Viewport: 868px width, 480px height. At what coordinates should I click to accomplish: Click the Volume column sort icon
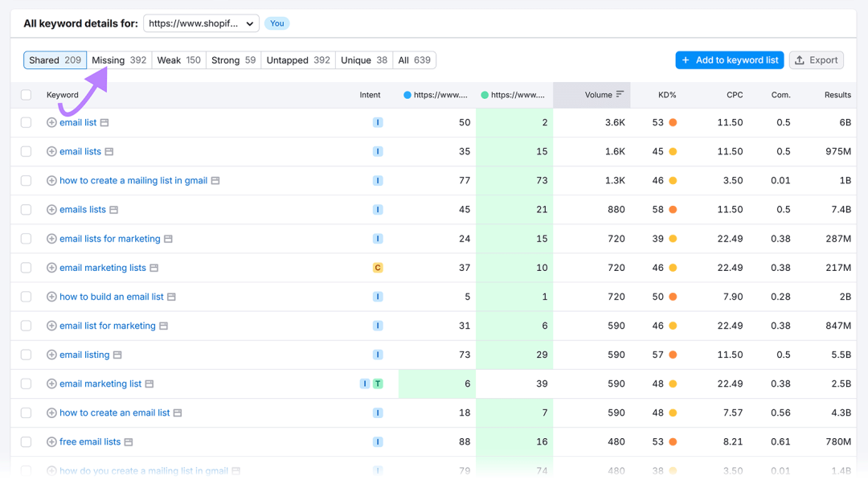[620, 95]
